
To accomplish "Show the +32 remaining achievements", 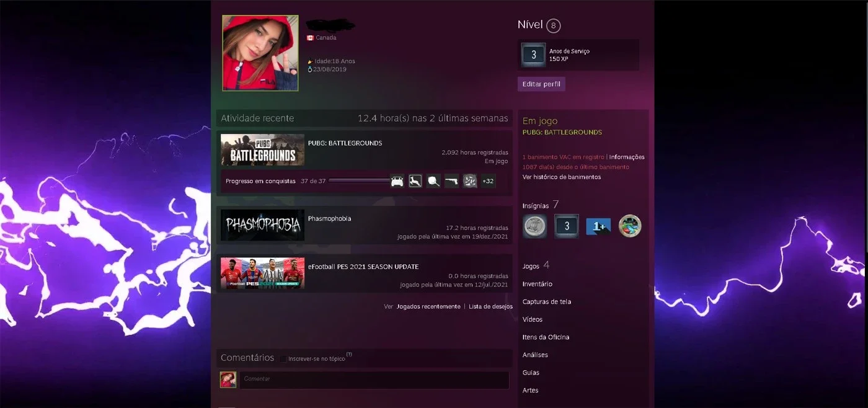I will tap(488, 181).
